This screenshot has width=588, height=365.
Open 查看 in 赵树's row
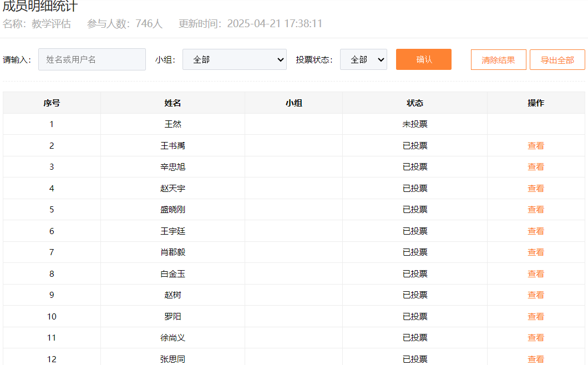tap(535, 295)
